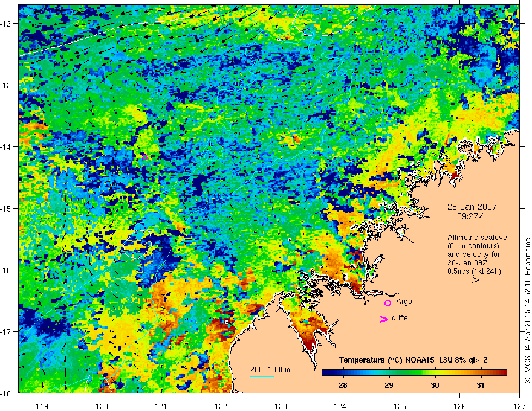Click the "200 1000m" depth label
Viewport: 532px width, 411px height.
(270, 370)
